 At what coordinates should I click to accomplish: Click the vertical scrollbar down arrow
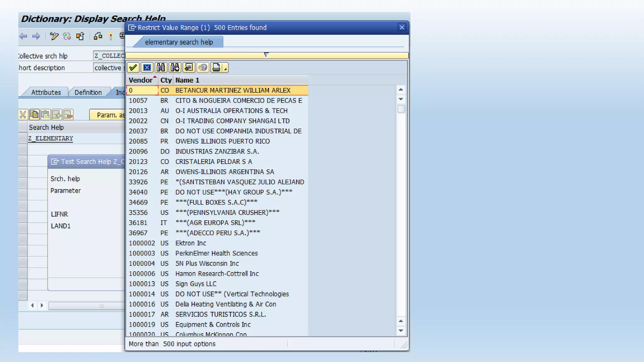click(401, 330)
